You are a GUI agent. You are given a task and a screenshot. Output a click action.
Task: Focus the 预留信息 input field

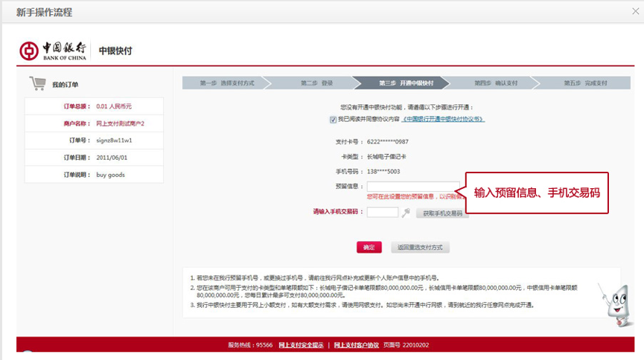pyautogui.click(x=413, y=187)
